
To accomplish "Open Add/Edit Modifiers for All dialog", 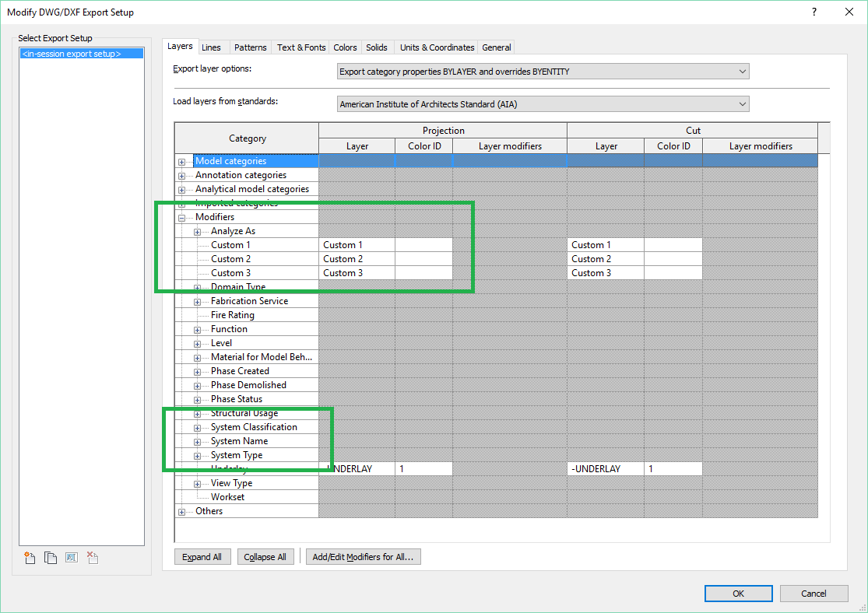I will (363, 556).
